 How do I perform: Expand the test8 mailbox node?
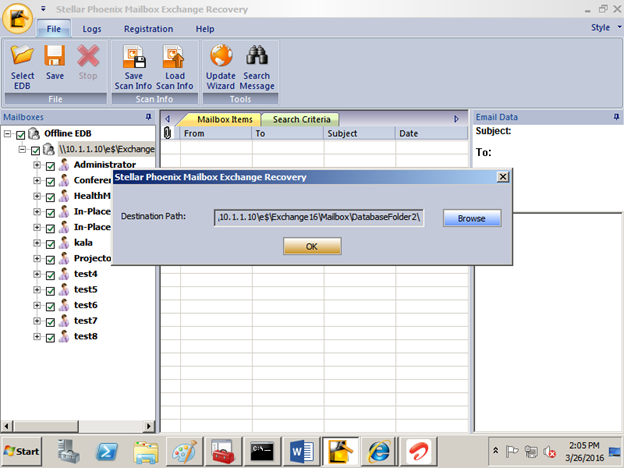click(x=37, y=336)
